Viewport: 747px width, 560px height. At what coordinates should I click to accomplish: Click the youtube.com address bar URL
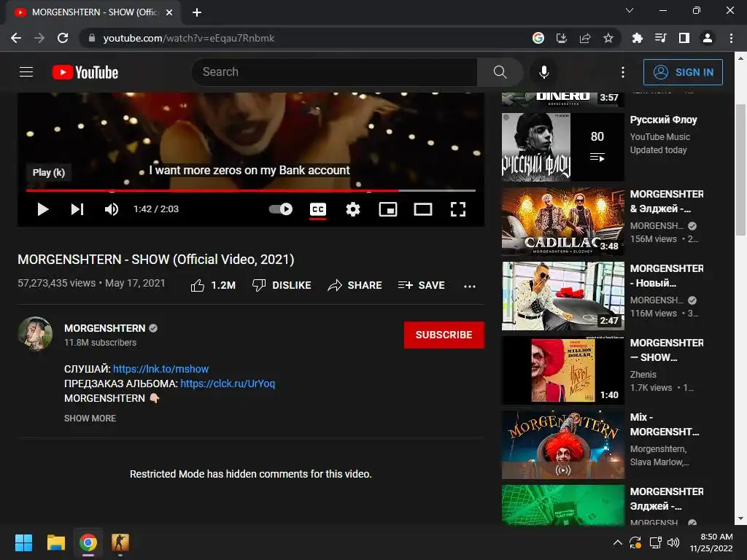189,38
